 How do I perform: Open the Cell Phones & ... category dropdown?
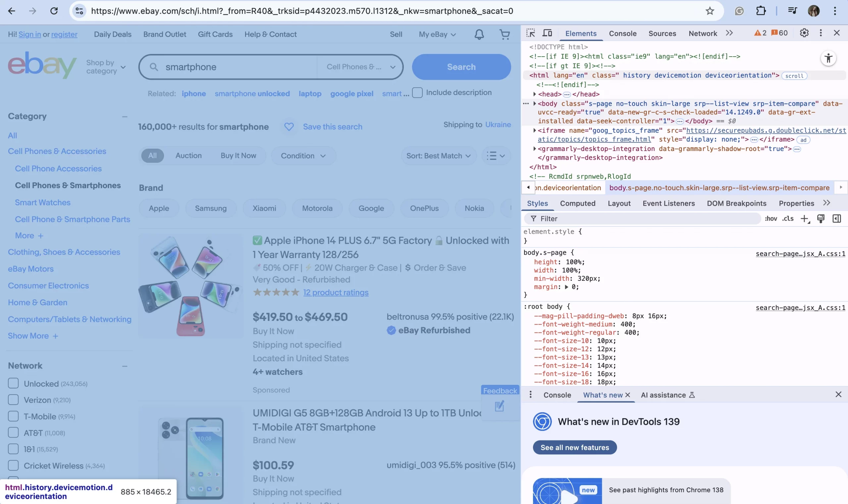[x=360, y=67]
